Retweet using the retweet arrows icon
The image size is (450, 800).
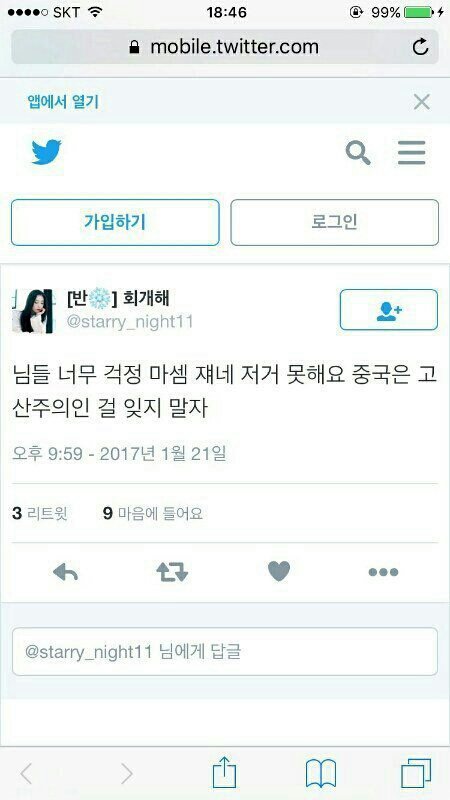coord(172,572)
